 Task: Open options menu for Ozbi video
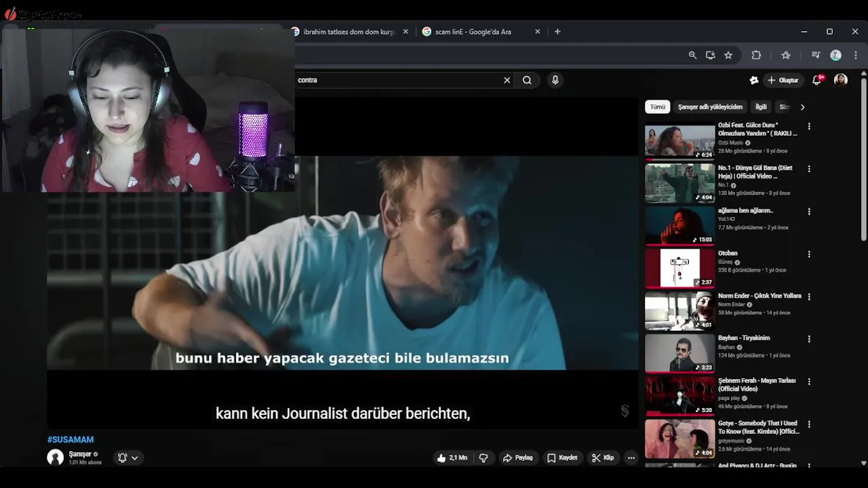pos(809,127)
